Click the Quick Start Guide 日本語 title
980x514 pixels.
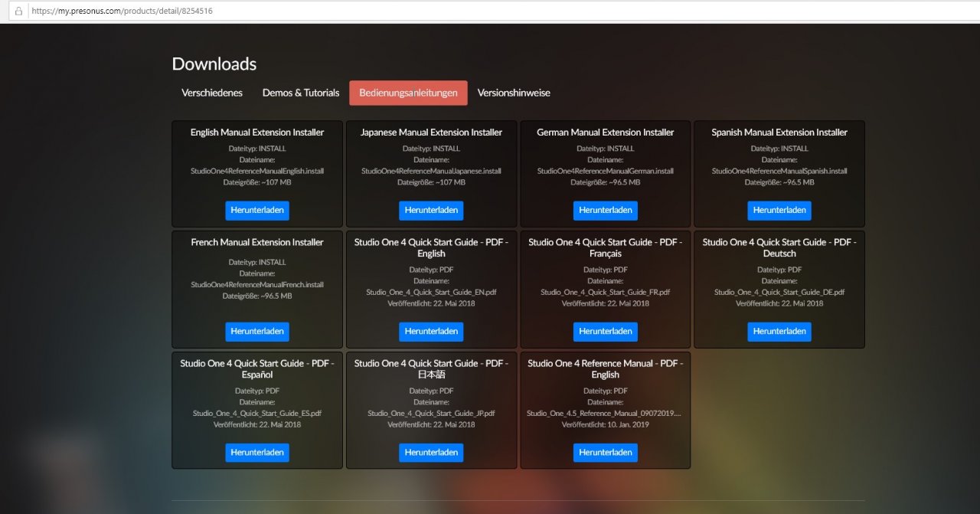tap(431, 369)
